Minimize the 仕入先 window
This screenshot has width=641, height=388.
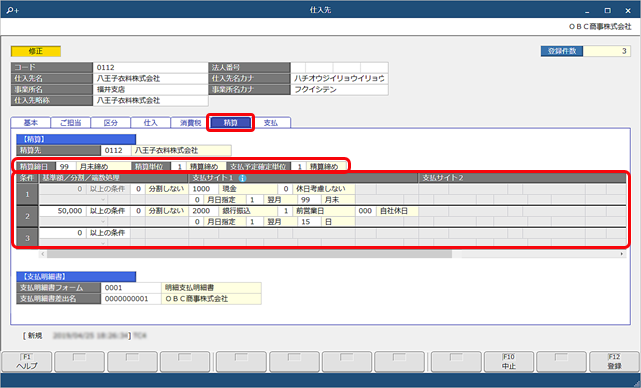point(587,11)
